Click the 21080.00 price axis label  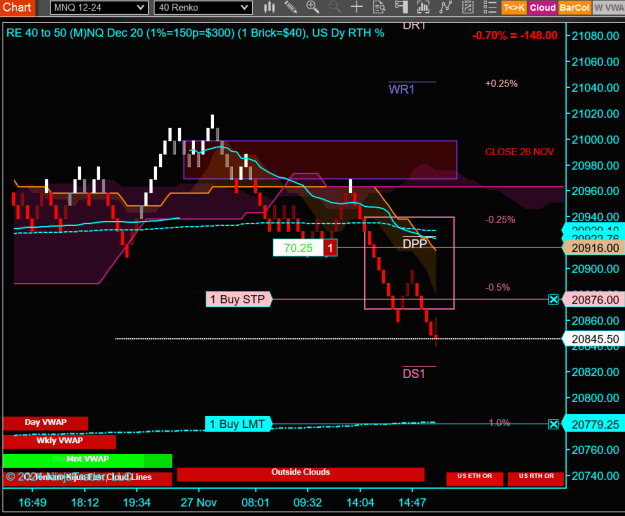click(x=595, y=36)
